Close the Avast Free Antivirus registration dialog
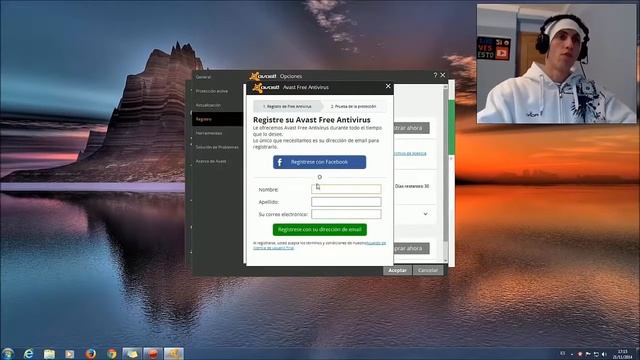 388,86
